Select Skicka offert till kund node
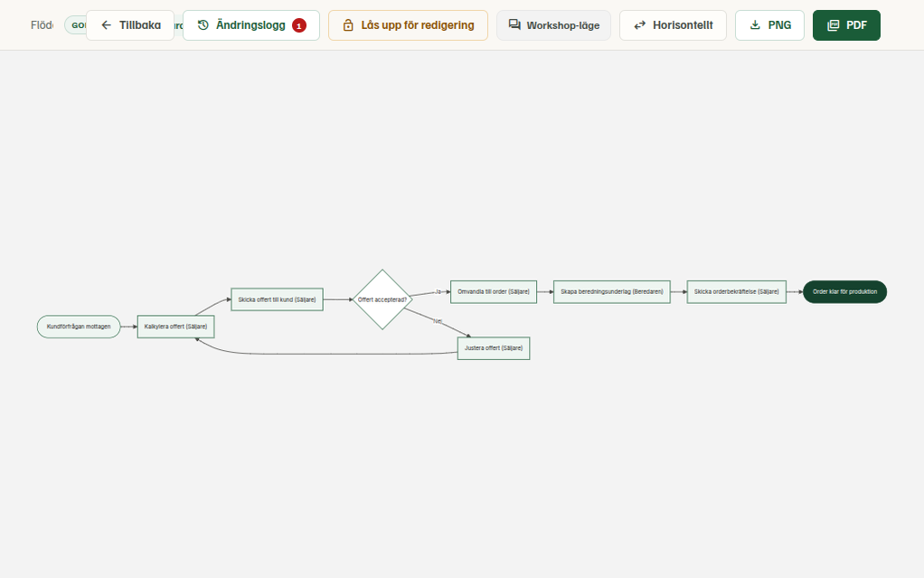The width and height of the screenshot is (924, 578). pyautogui.click(x=277, y=299)
